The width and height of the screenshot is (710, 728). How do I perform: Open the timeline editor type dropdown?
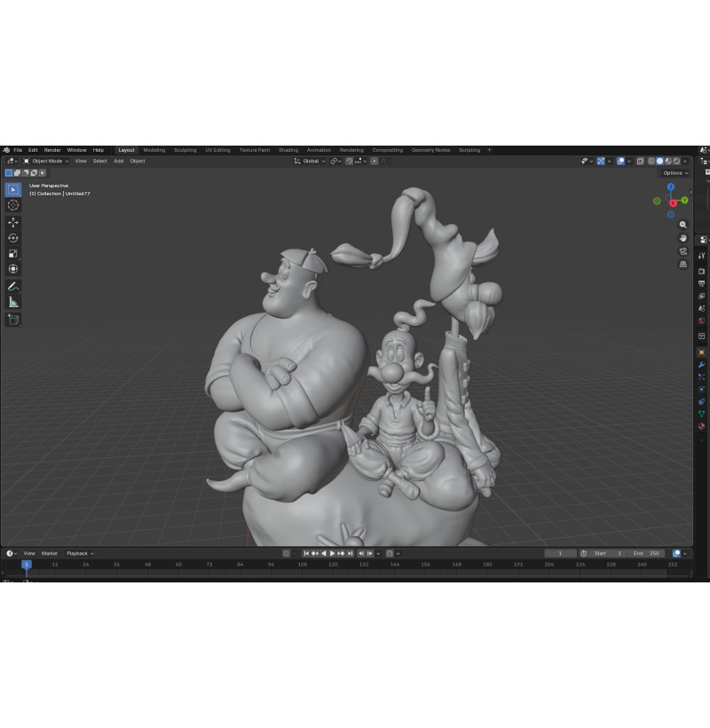12,553
